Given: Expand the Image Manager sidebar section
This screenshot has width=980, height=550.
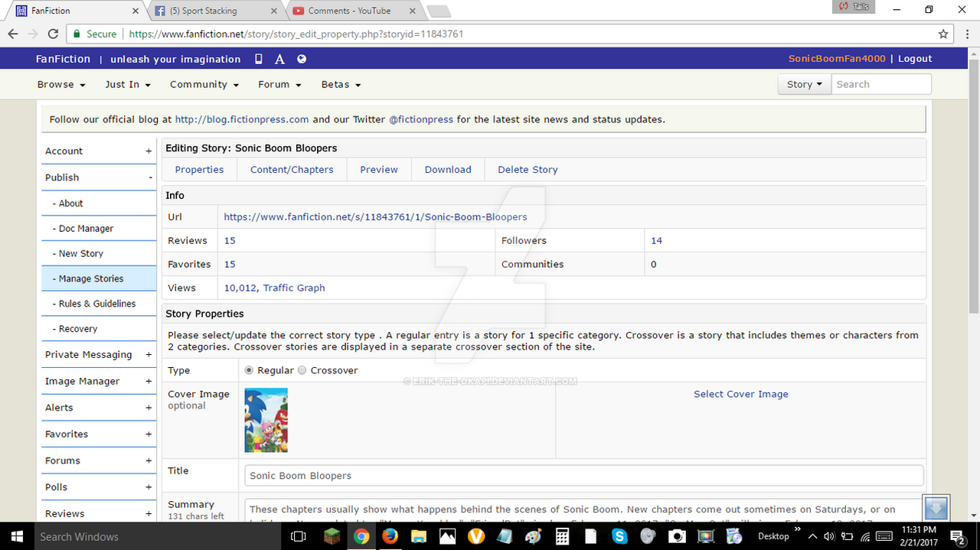Looking at the screenshot, I should tap(98, 381).
